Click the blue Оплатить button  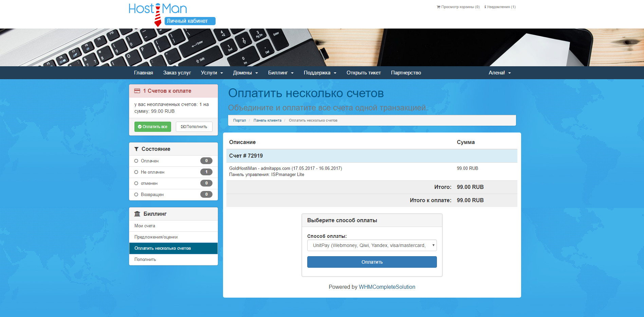(372, 262)
